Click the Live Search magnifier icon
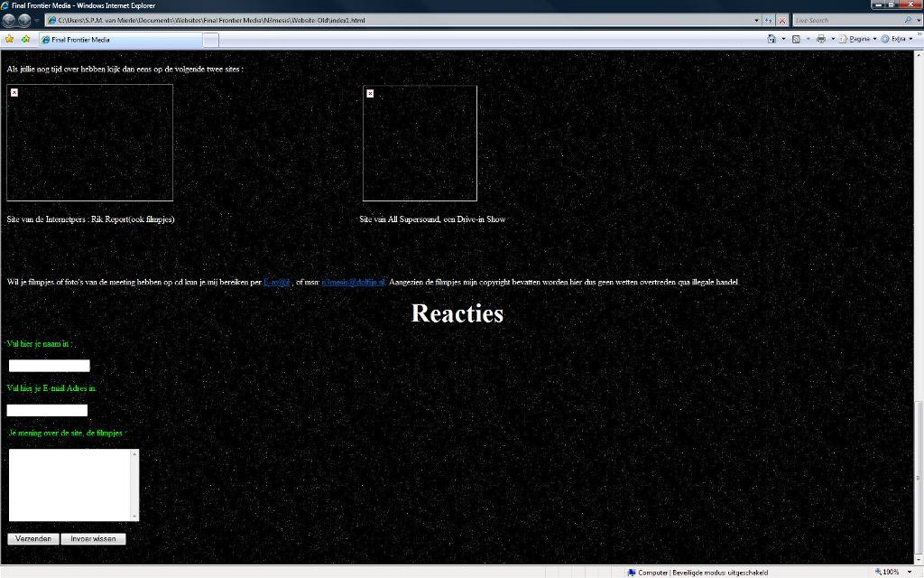924x578 pixels. pyautogui.click(x=908, y=20)
